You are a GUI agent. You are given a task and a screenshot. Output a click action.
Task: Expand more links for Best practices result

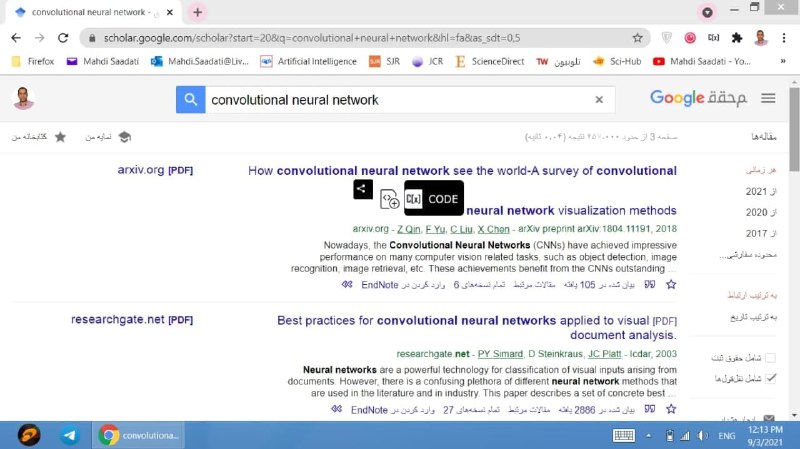click(336, 409)
